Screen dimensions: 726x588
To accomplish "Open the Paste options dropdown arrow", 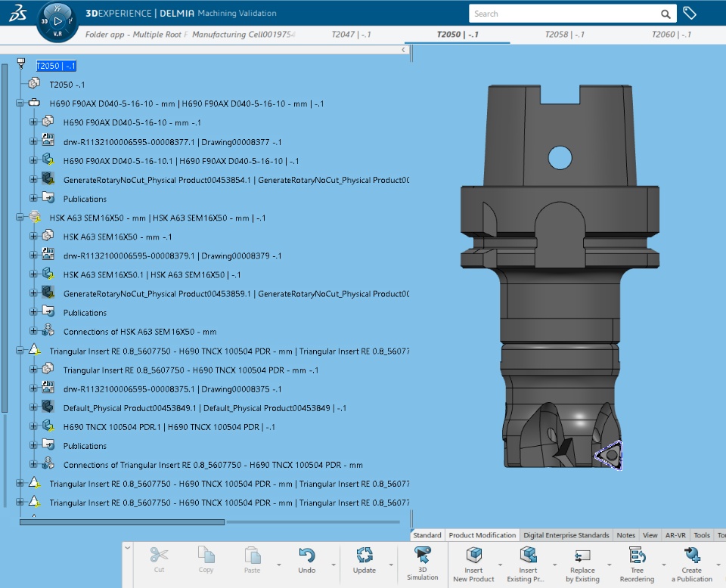I will [x=279, y=565].
